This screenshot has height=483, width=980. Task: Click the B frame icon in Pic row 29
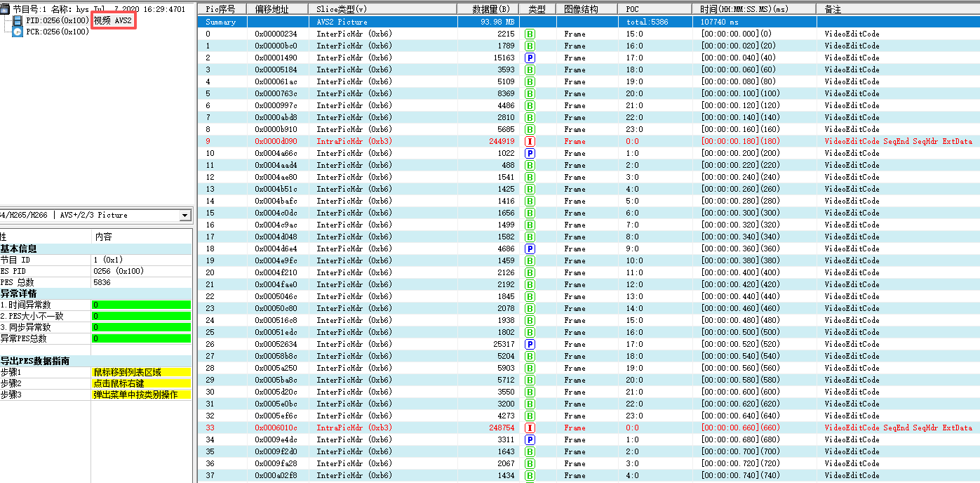click(530, 380)
